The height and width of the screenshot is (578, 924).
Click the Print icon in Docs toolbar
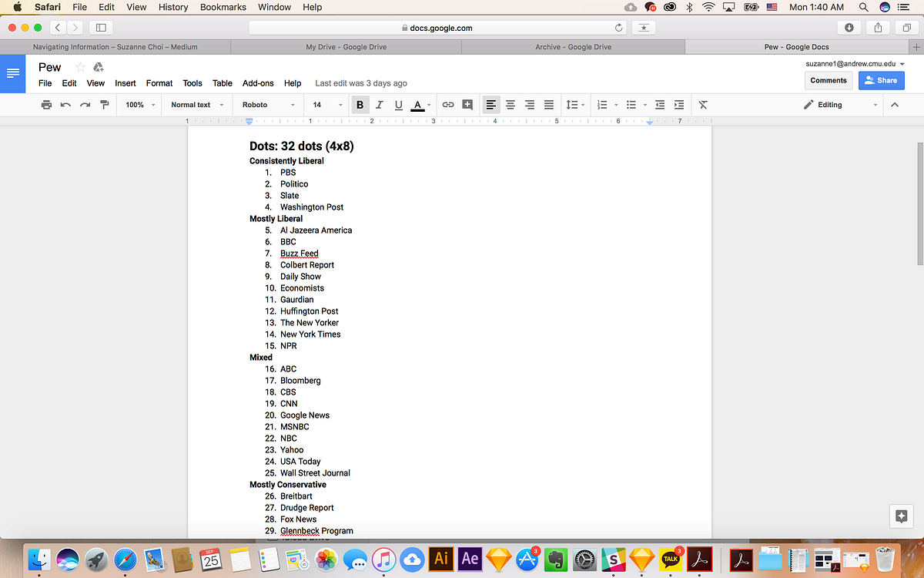coord(46,105)
